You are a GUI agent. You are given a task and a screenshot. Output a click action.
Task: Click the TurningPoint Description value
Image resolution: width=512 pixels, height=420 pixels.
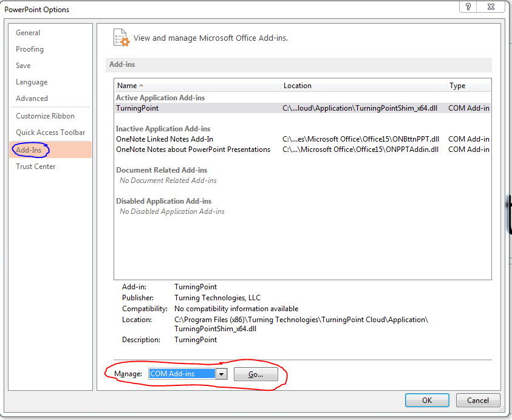point(196,339)
